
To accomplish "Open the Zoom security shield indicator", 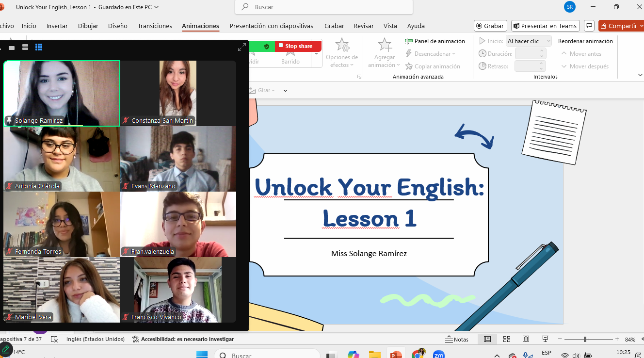I will pos(267,46).
